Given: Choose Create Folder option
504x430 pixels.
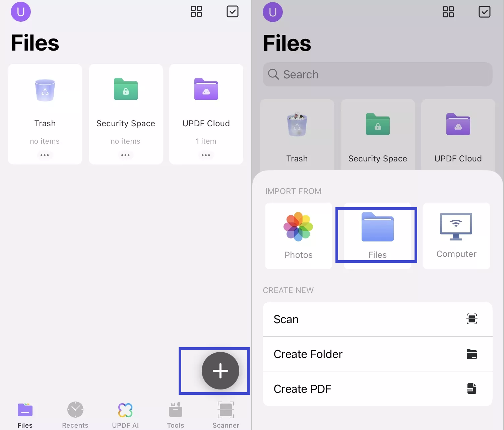Looking at the screenshot, I should pos(378,354).
